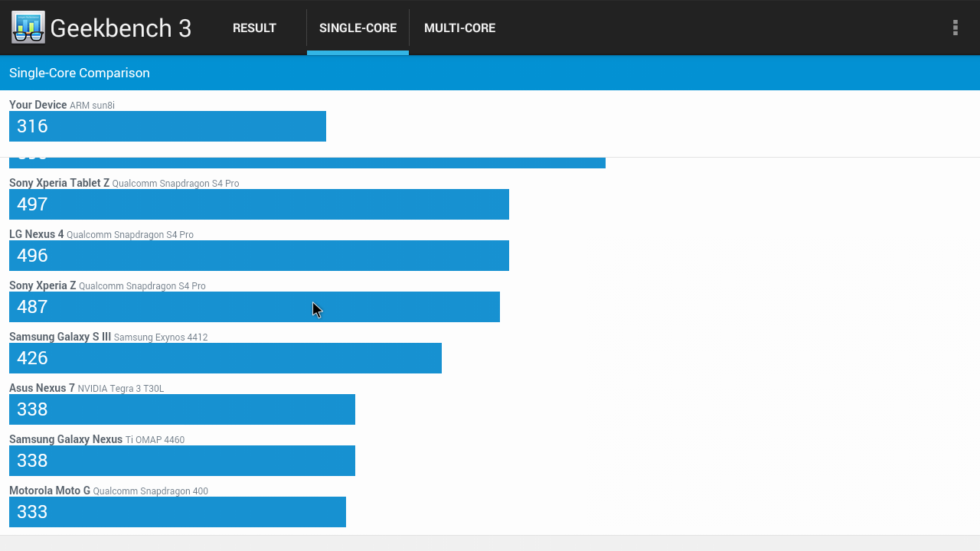Click the Single-Core Comparison header
Screen dimensions: 980x551
[x=80, y=73]
